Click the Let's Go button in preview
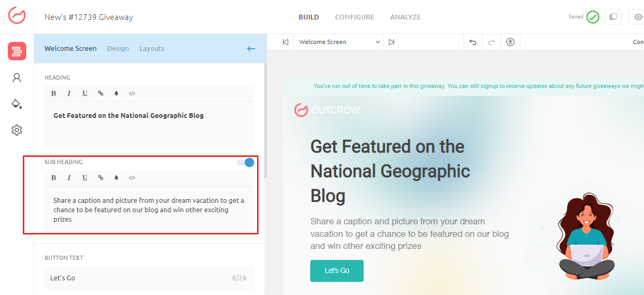The image size is (644, 295). 337,271
